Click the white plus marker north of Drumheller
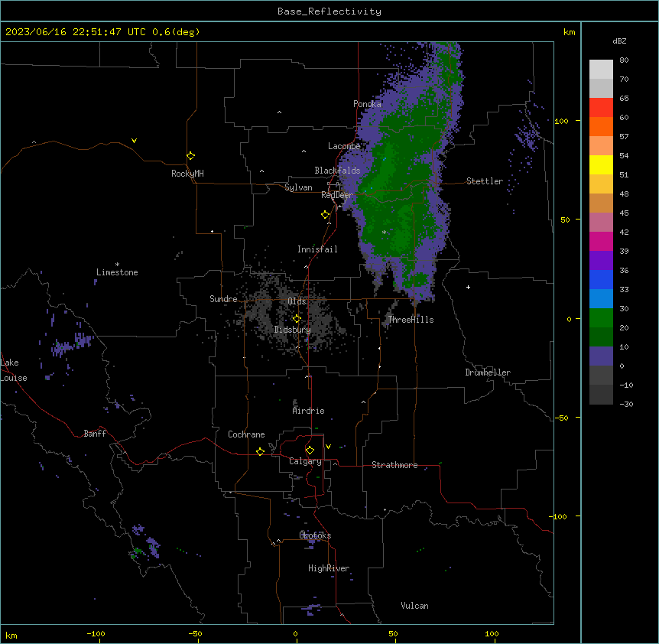Screen dimensions: 659x644 [x=468, y=287]
